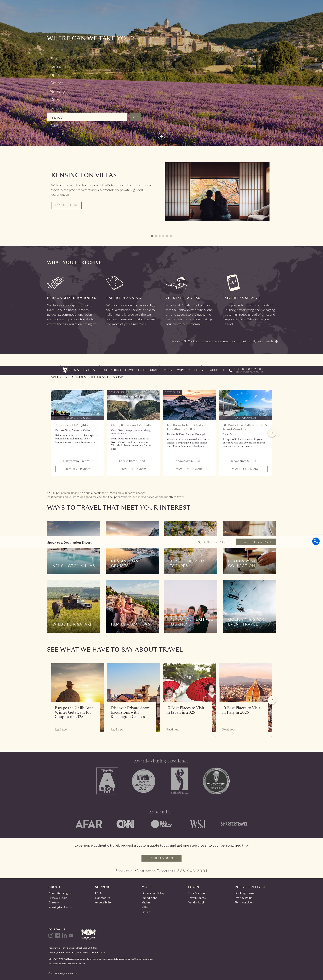Open the FAQs footer link
Image resolution: width=323 pixels, height=980 pixels.
[x=99, y=893]
